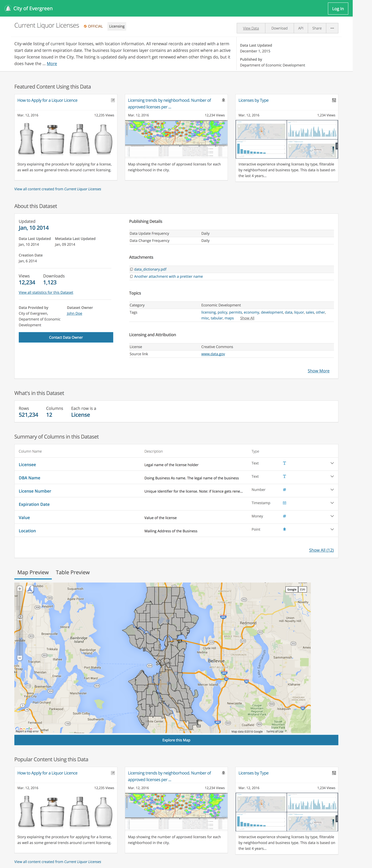Click the Text type icon in the DBA Name row
372x868 pixels.
(285, 476)
